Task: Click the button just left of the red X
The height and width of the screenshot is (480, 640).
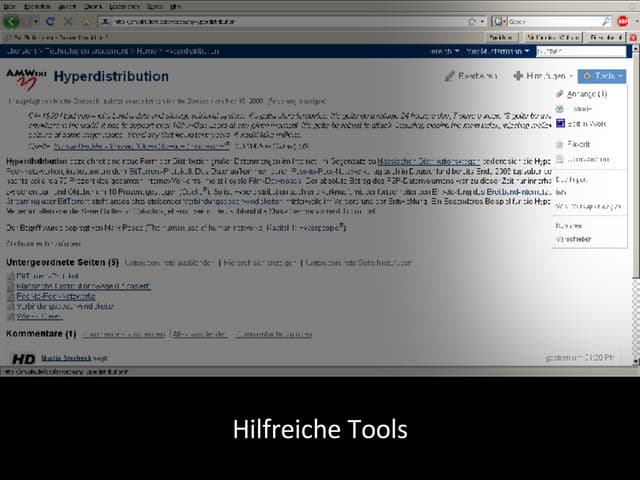Action: click(x=606, y=38)
